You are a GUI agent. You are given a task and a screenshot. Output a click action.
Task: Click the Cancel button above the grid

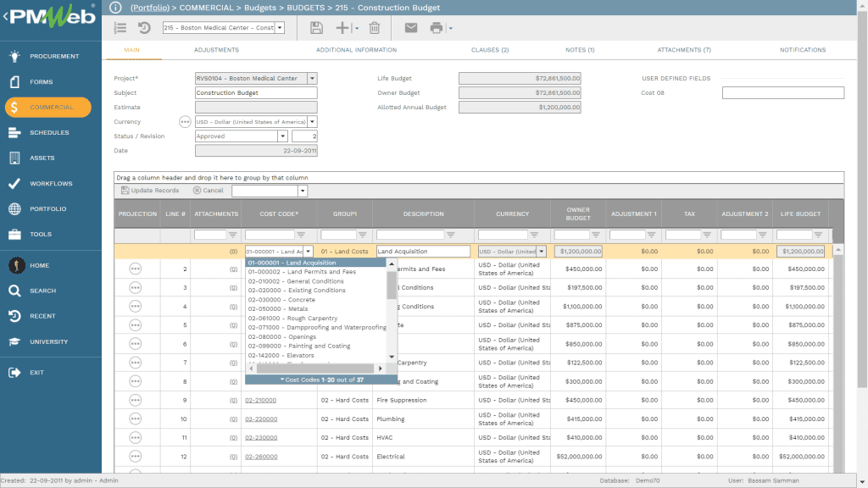(x=209, y=191)
